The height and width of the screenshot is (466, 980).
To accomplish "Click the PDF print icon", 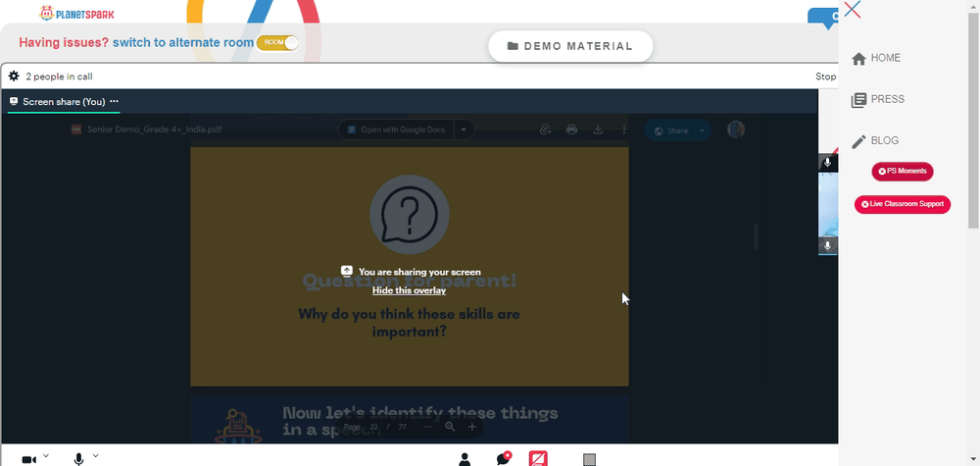I will [x=571, y=129].
